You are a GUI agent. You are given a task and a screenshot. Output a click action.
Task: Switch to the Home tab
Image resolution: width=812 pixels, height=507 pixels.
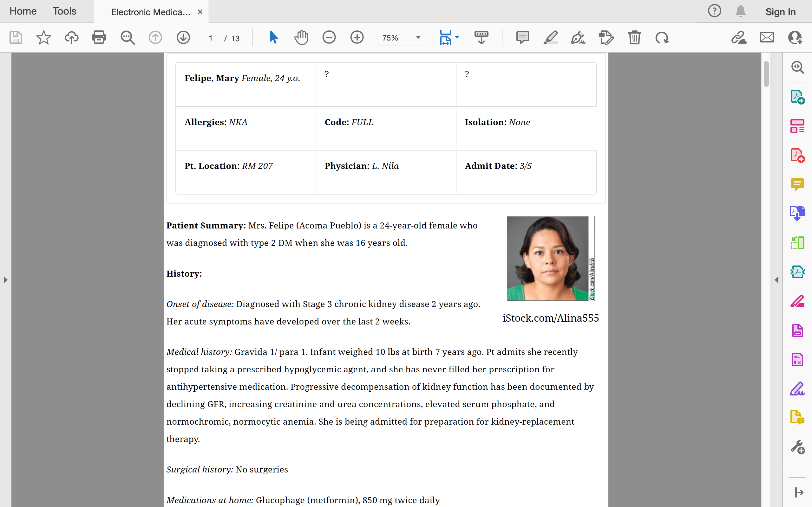pyautogui.click(x=23, y=11)
